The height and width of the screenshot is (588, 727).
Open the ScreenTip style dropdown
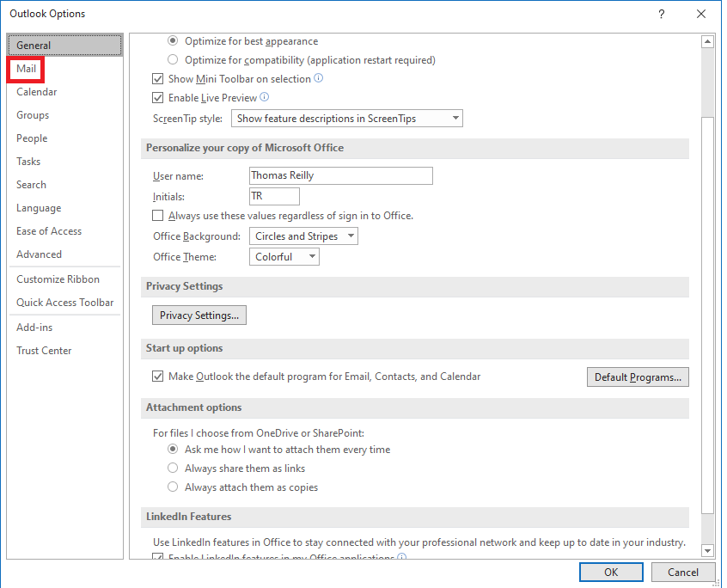(x=347, y=119)
